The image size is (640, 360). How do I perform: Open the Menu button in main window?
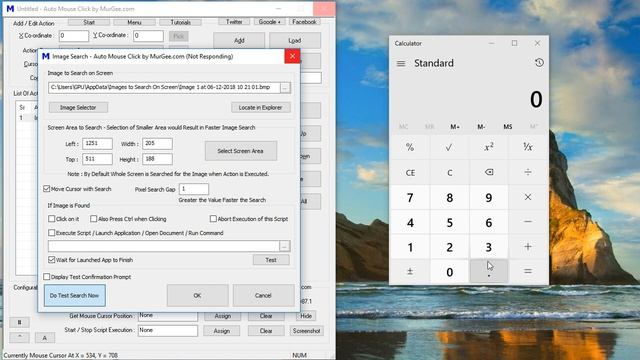click(x=134, y=22)
